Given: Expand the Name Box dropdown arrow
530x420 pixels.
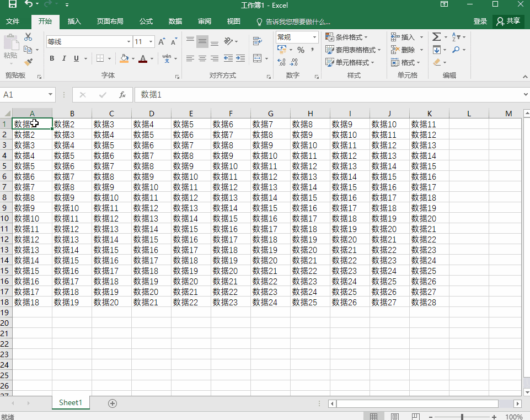Looking at the screenshot, I should click(x=50, y=95).
